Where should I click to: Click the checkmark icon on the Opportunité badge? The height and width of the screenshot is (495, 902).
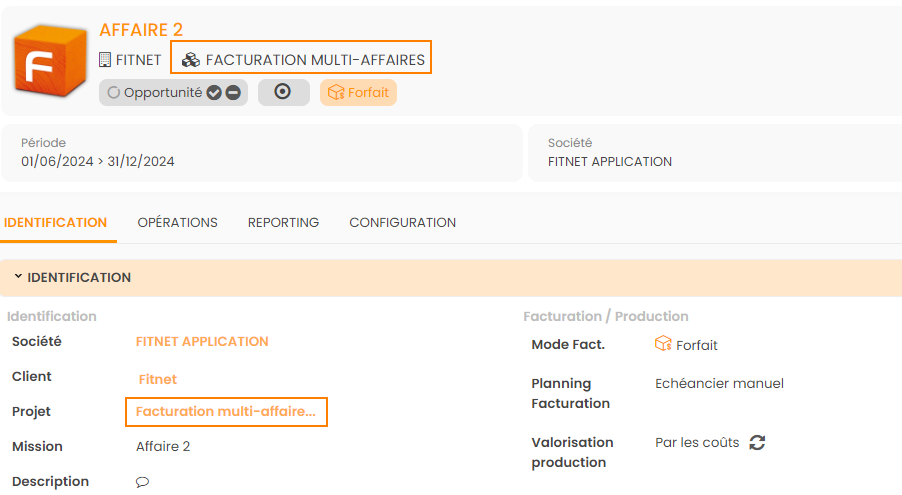214,93
